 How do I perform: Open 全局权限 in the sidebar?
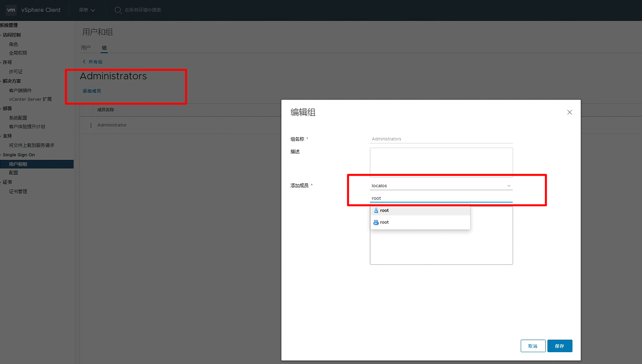tap(18, 53)
